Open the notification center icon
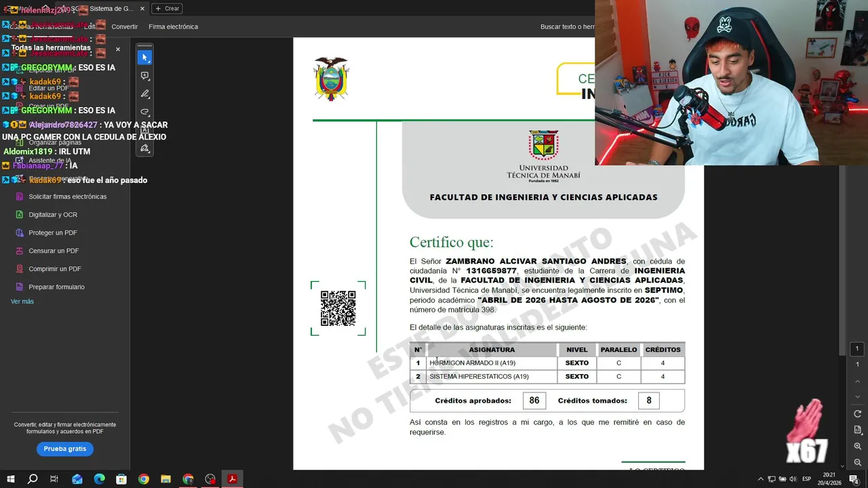The image size is (868, 488). tap(854, 479)
